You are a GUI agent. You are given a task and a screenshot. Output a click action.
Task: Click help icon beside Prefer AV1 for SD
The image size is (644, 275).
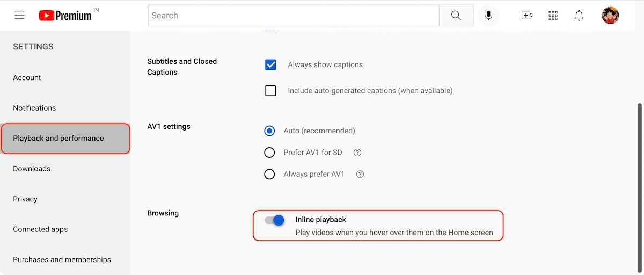(x=357, y=153)
